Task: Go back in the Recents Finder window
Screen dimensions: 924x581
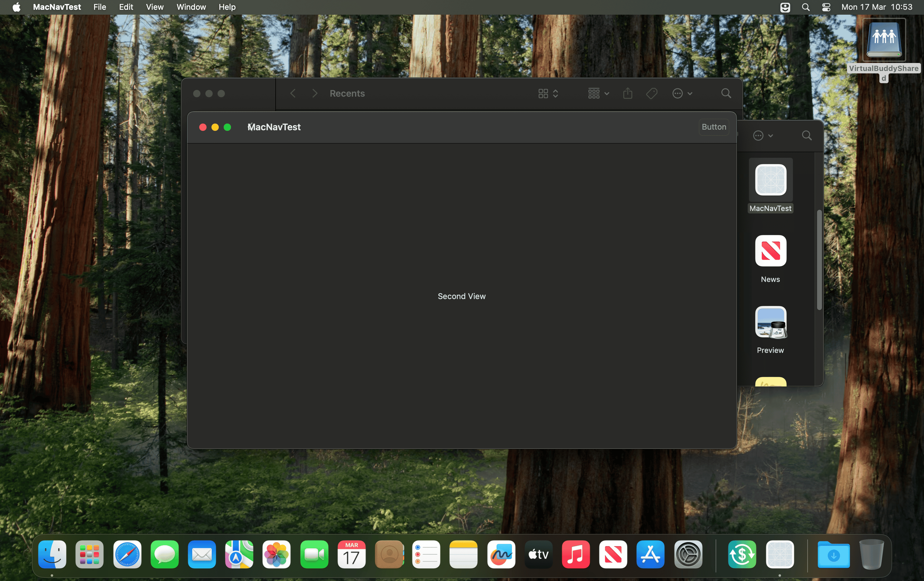Action: pos(293,93)
